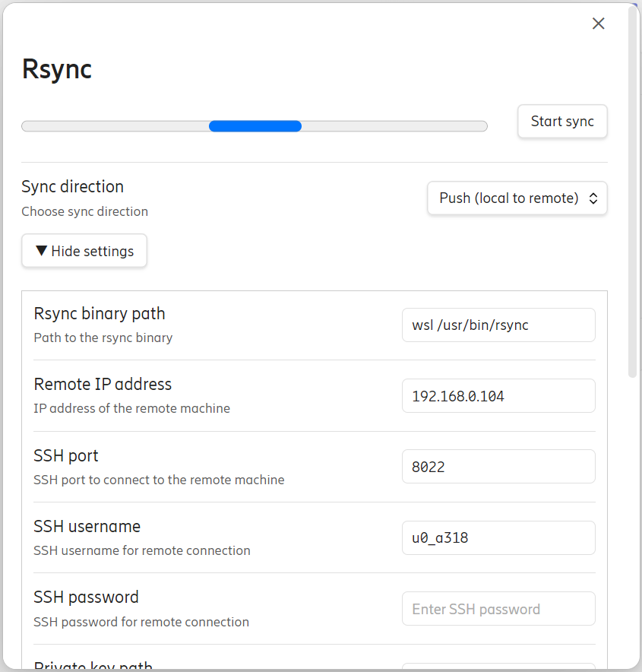
Task: Collapse settings with Hide settings button
Action: [84, 251]
